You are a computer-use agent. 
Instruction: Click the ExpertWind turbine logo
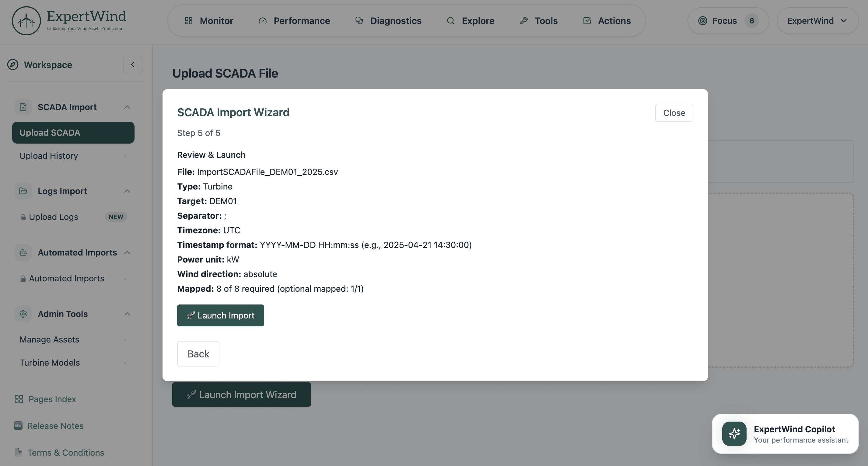26,21
